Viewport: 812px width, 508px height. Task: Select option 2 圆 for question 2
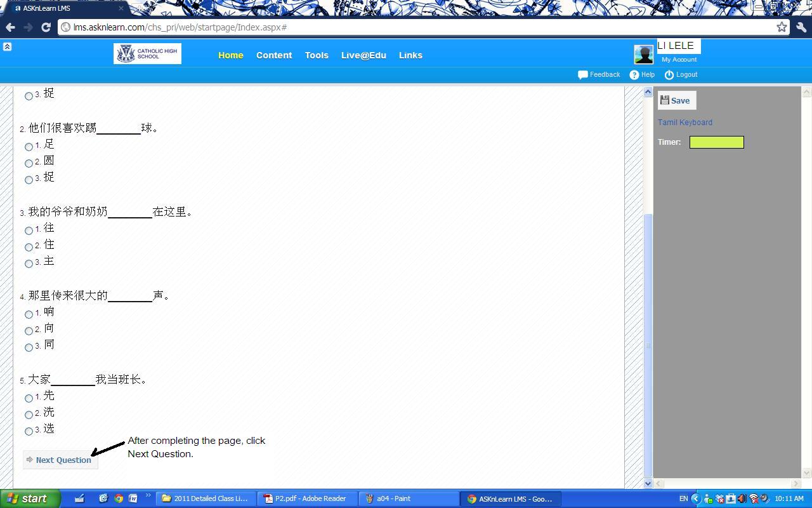(29, 163)
